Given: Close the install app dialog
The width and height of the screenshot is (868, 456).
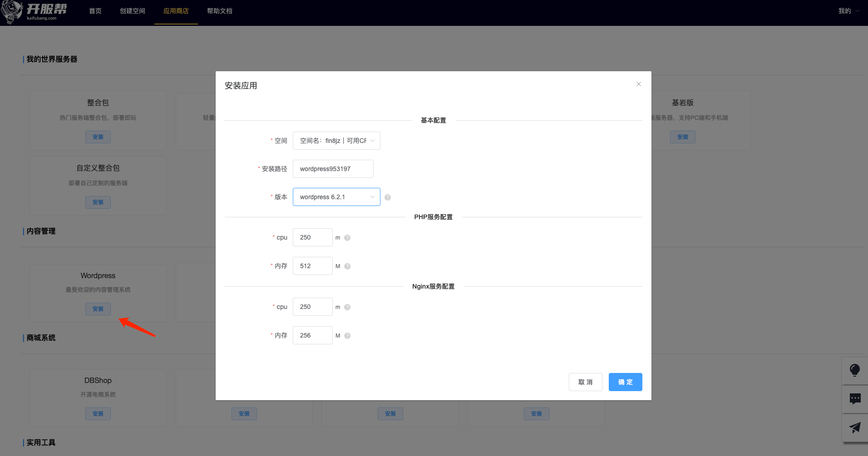Looking at the screenshot, I should (638, 84).
